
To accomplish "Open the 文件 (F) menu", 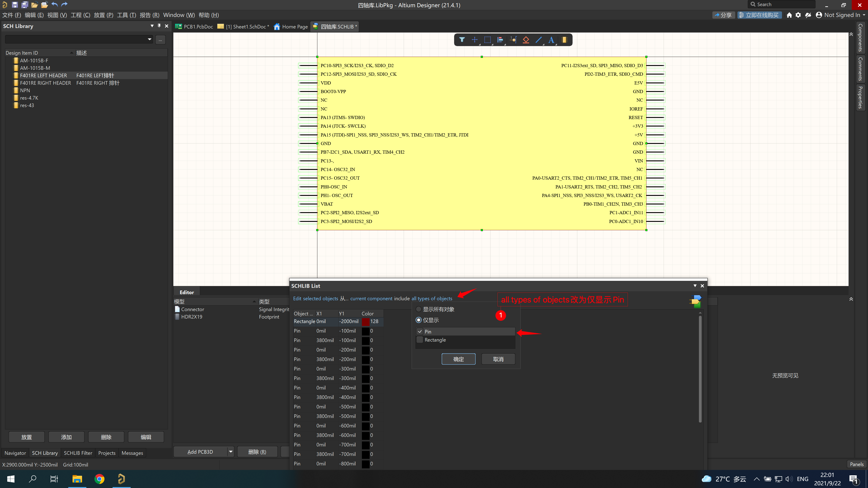I will point(12,15).
